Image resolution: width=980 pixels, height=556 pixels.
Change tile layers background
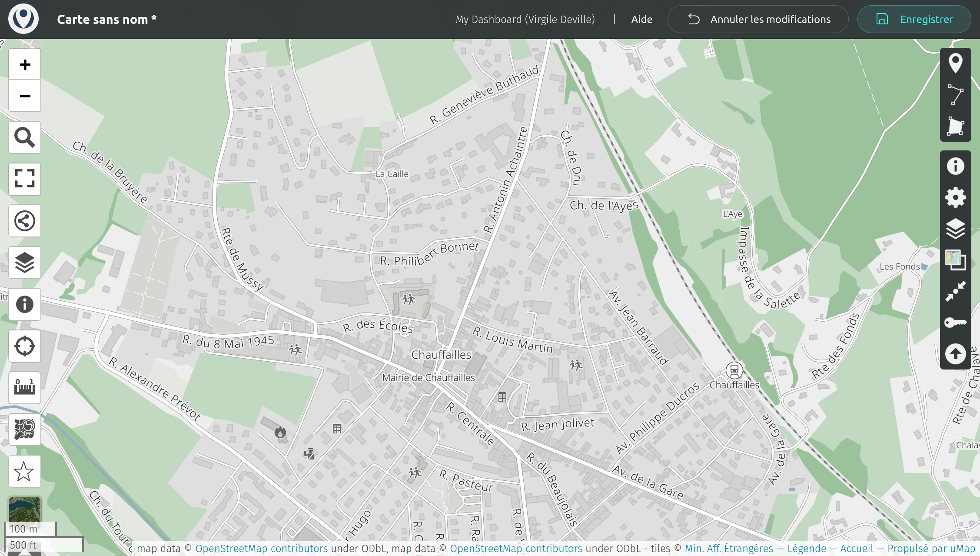955,260
